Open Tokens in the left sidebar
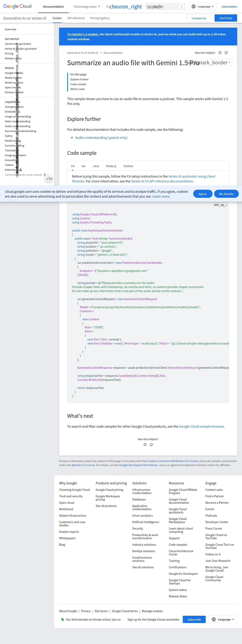The height and width of the screenshot is (644, 242). coord(9,165)
